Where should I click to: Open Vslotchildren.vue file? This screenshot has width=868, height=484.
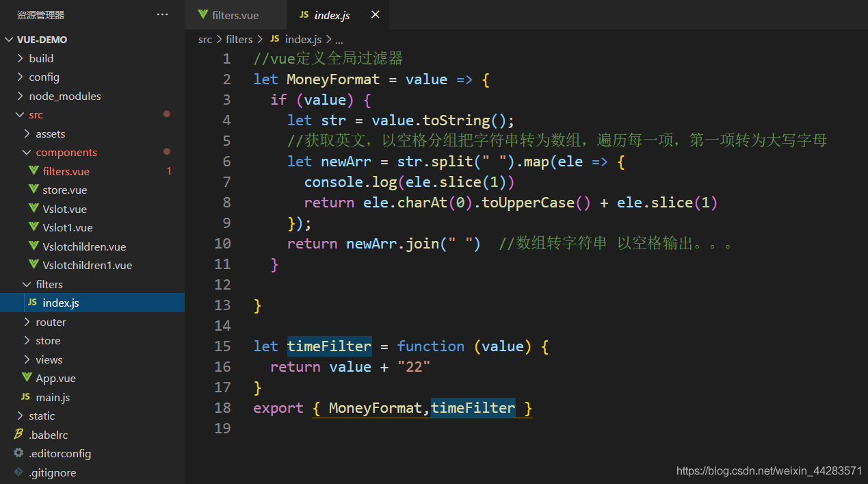[92, 246]
